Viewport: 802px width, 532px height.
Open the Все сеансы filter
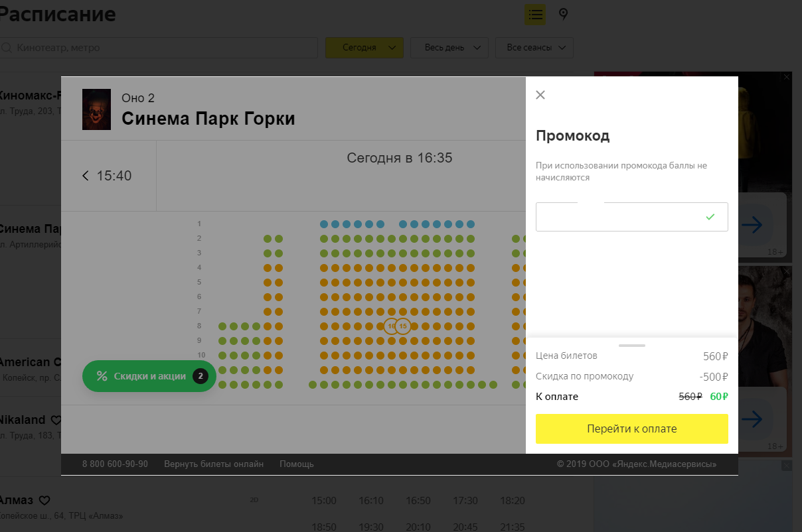(x=534, y=48)
